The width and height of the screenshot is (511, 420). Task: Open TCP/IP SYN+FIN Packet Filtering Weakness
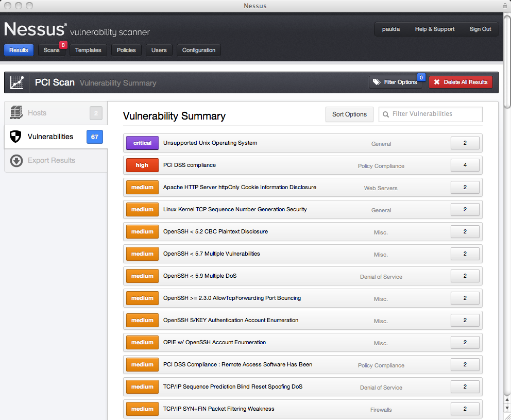coord(303,409)
